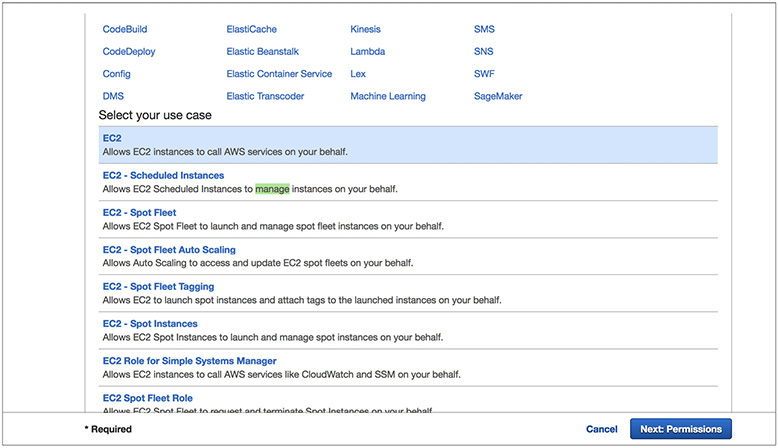This screenshot has height=448, width=778.
Task: Choose EC2 - Spot Fleet Tagging option
Action: tap(158, 287)
